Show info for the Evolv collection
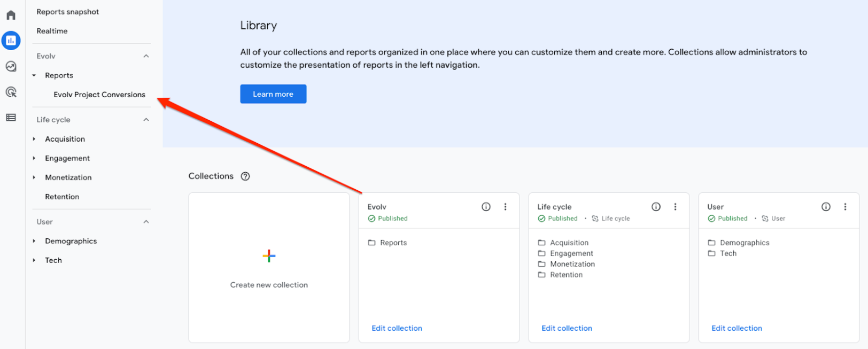 coord(486,207)
